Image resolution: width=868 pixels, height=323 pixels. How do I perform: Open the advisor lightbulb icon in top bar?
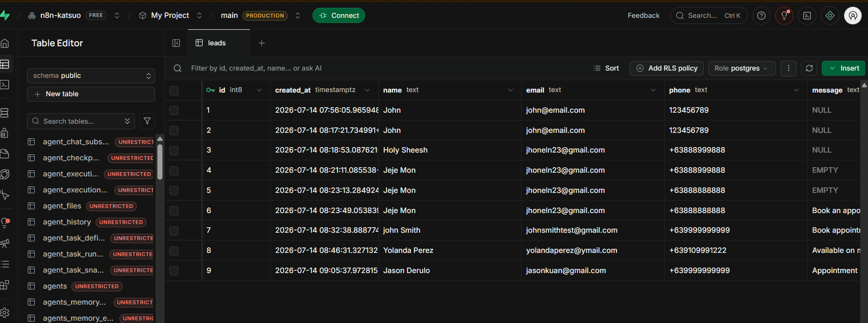coord(784,16)
